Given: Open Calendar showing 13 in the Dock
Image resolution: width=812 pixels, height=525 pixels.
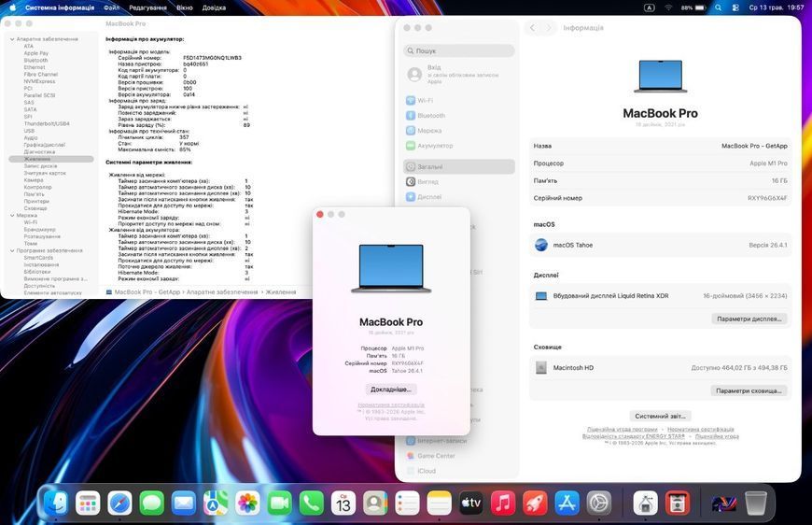Looking at the screenshot, I should point(343,503).
